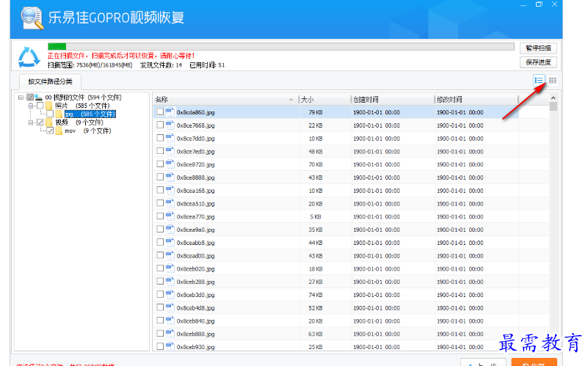This screenshot has width=588, height=366.
Task: Open the 按文件路径分类 tab
Action: click(x=50, y=81)
